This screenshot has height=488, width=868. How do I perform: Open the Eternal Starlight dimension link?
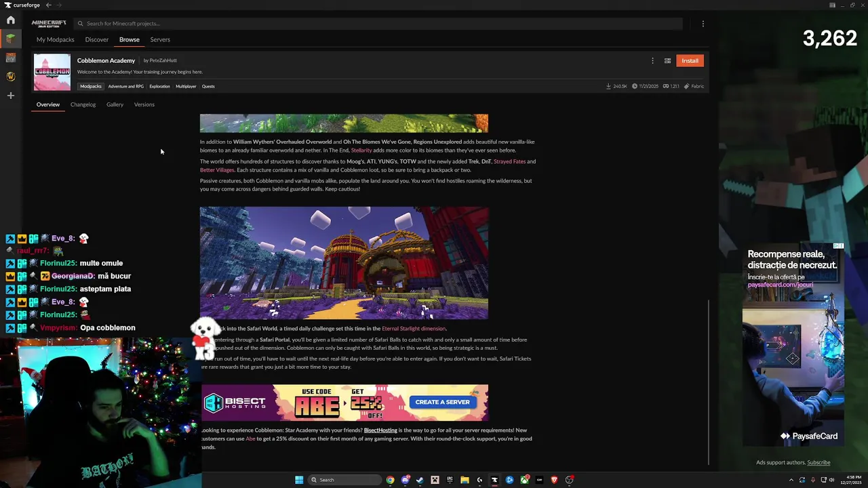414,329
